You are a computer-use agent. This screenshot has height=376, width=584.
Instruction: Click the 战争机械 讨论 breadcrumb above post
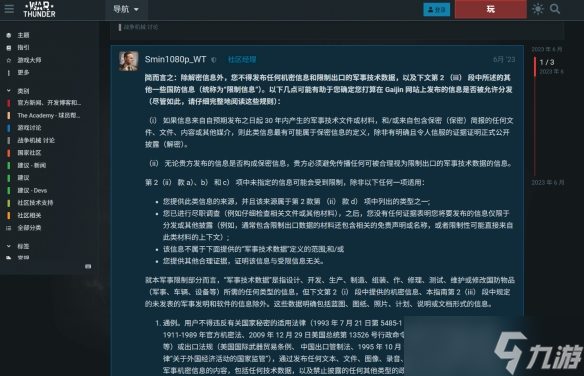[x=141, y=27]
